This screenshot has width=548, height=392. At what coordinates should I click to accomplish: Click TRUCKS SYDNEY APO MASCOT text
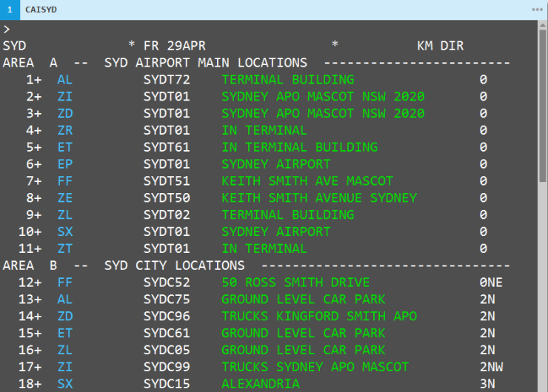[x=315, y=367]
